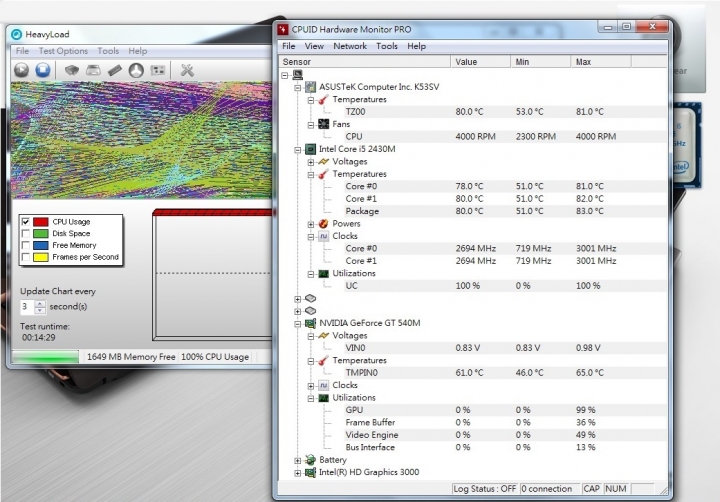Click the update interval seconds field
Viewport: 720px width, 502px height.
[28, 307]
